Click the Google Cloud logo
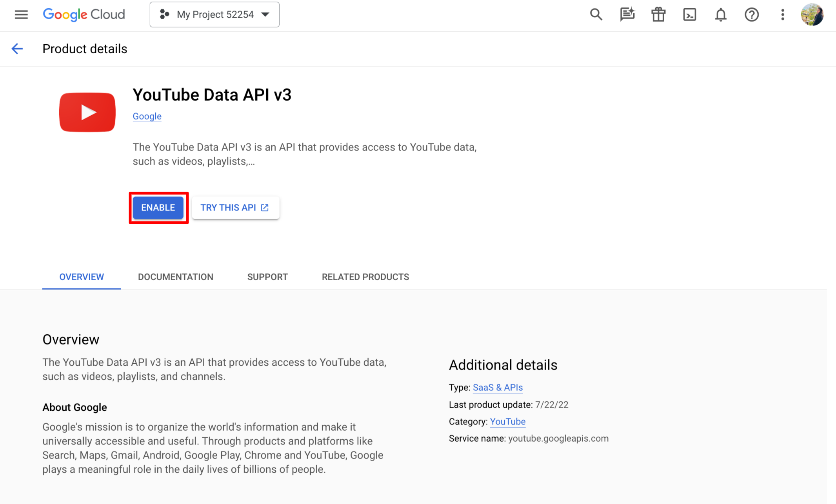The image size is (836, 504). pos(84,15)
